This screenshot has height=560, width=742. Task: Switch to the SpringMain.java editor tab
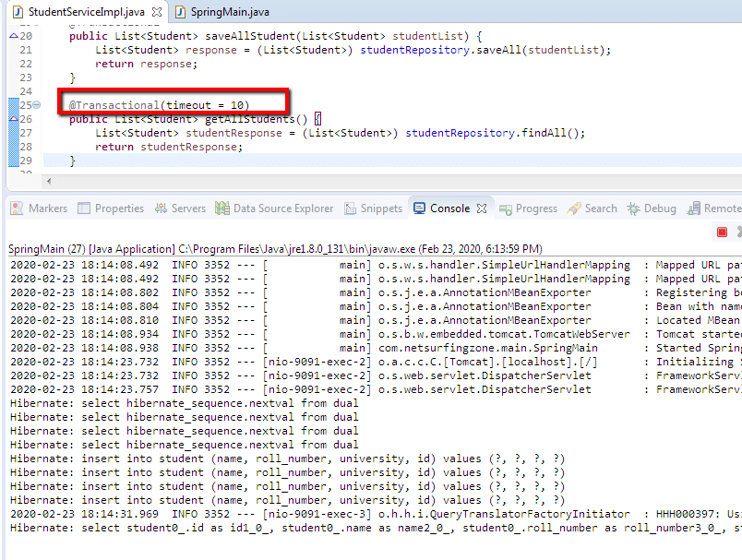(x=230, y=12)
